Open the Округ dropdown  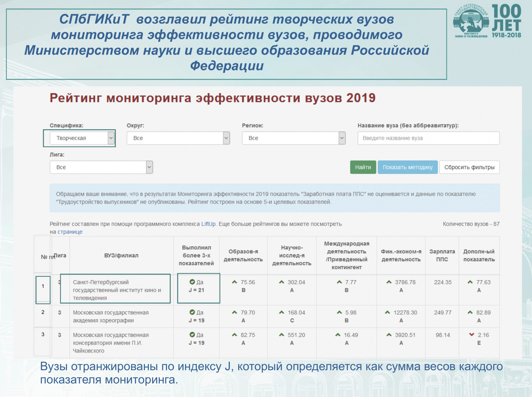(178, 138)
